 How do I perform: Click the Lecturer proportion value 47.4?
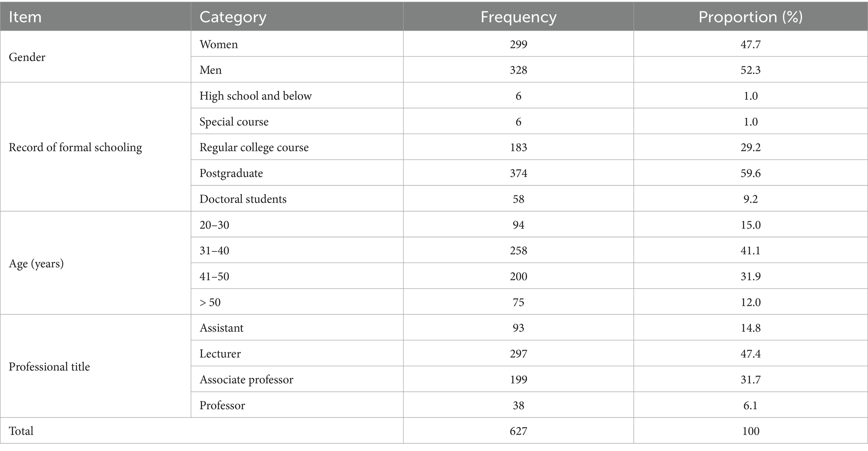[750, 354]
